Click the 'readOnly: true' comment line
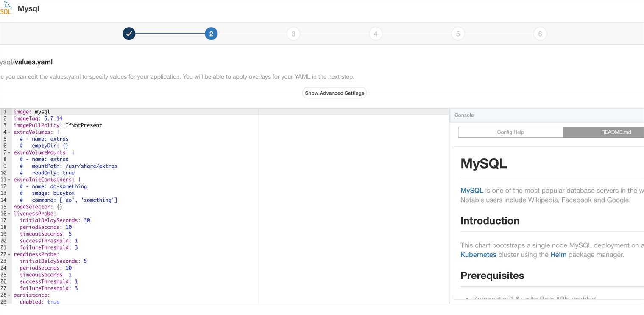This screenshot has width=644, height=315. (x=47, y=173)
